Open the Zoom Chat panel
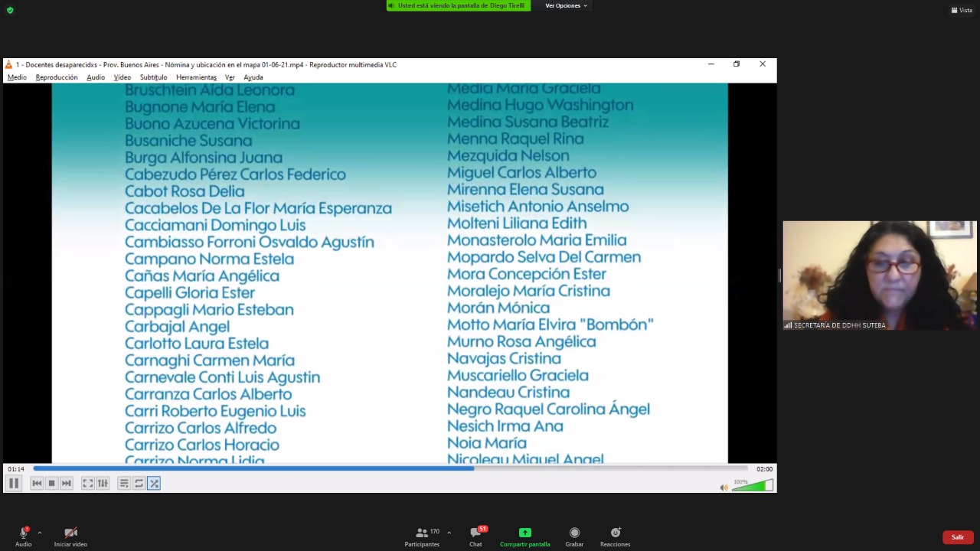Image resolution: width=980 pixels, height=551 pixels. [475, 536]
